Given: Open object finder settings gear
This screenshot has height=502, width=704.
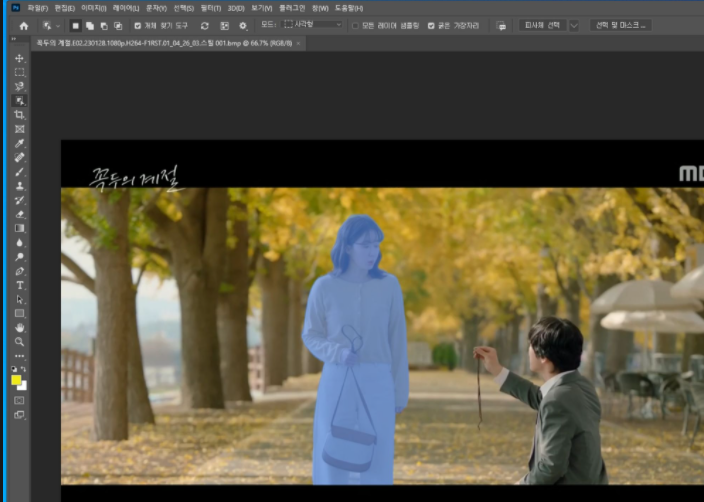Looking at the screenshot, I should pos(243,26).
